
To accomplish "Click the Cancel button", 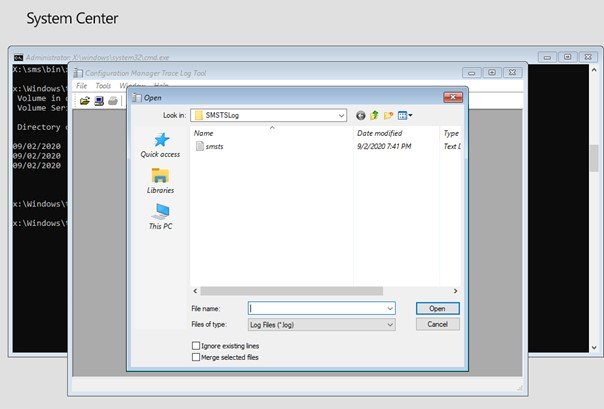I will [x=438, y=324].
